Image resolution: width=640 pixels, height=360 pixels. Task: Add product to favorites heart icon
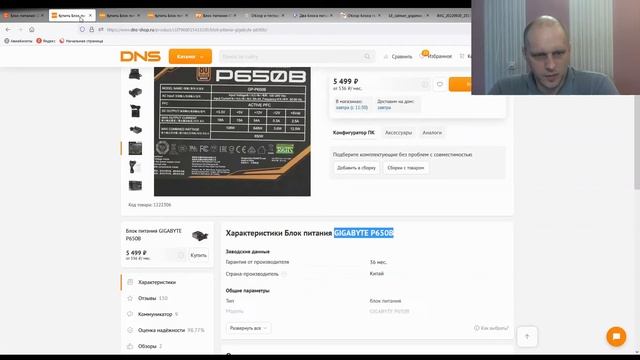click(x=440, y=84)
